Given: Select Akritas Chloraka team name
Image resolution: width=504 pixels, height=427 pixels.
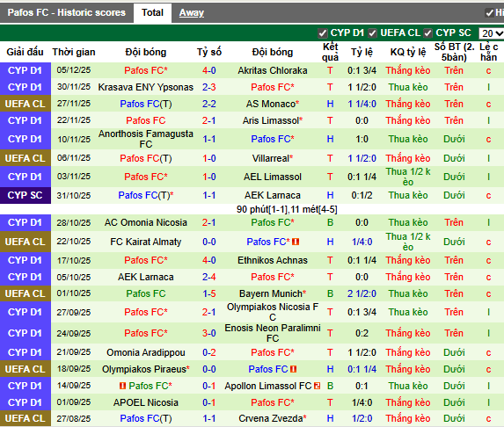Looking at the screenshot, I should pos(273,70).
